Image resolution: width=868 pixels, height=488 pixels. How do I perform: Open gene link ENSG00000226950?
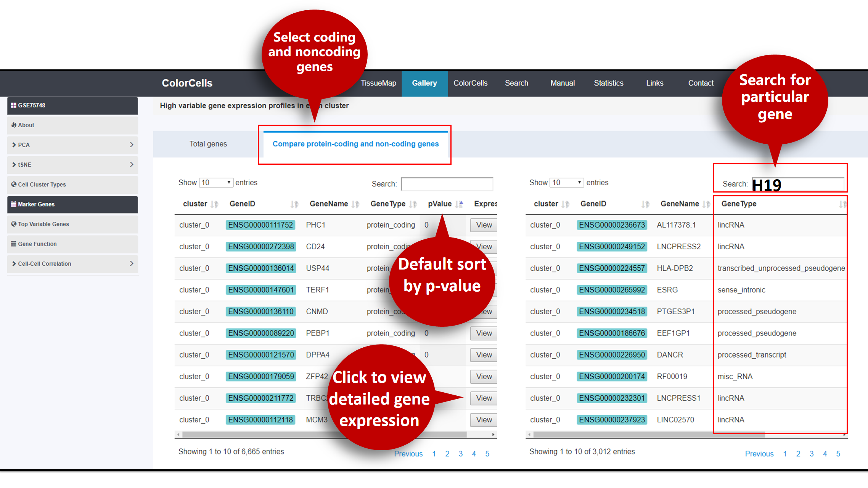(612, 355)
